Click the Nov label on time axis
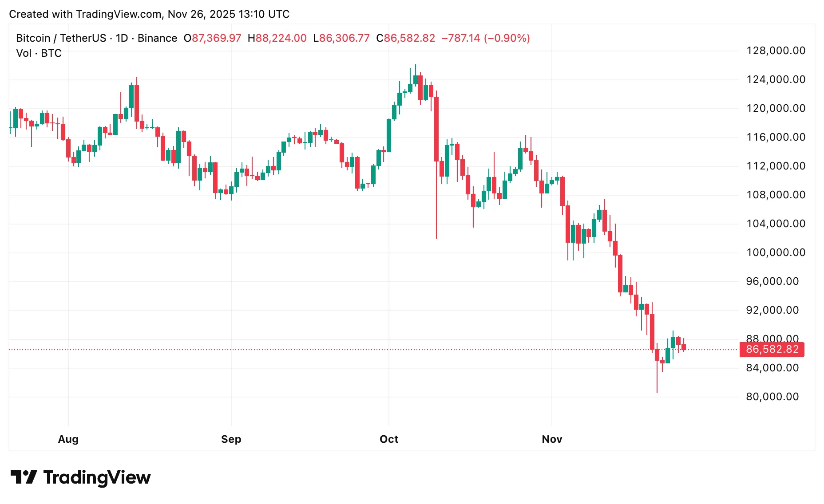The width and height of the screenshot is (824, 504). point(552,439)
